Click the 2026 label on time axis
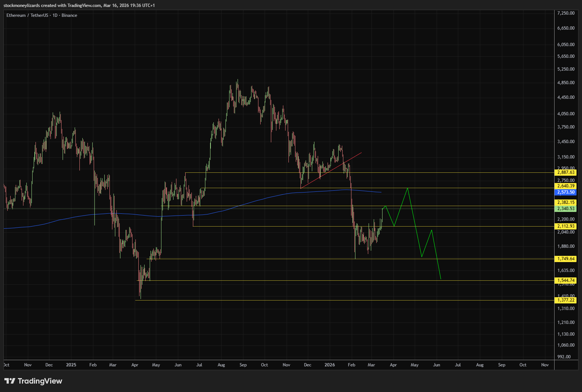The height and width of the screenshot is (392, 582). [x=329, y=365]
